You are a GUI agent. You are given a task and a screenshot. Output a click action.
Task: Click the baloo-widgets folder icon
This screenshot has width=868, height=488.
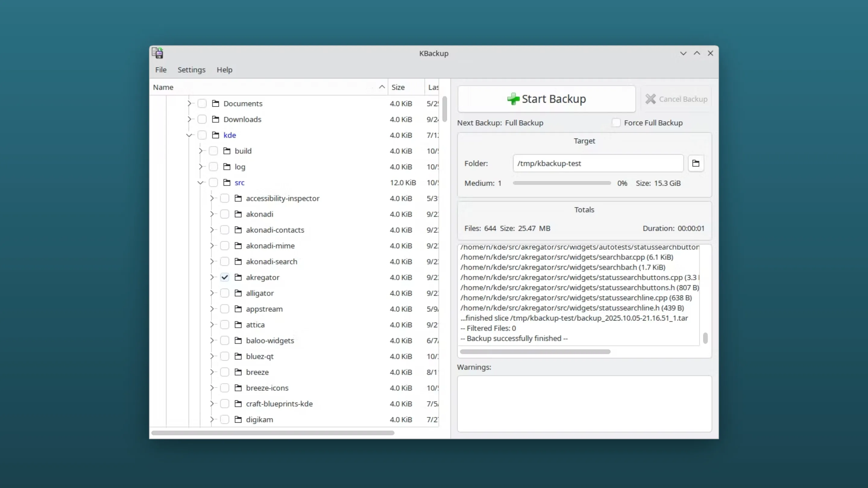coord(238,340)
